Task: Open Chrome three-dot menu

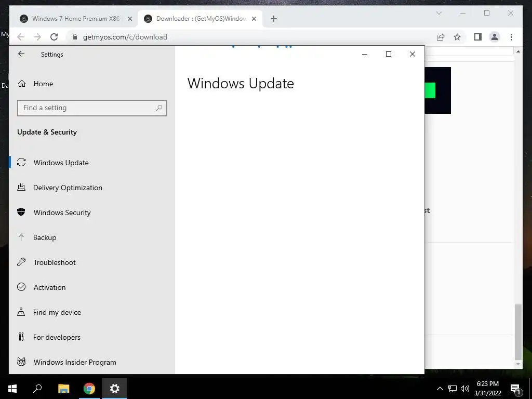Action: pyautogui.click(x=511, y=37)
